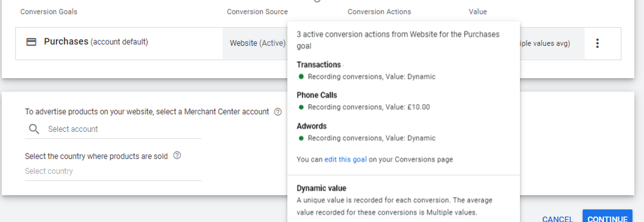Click the Phone Calls conversion action heading

317,95
